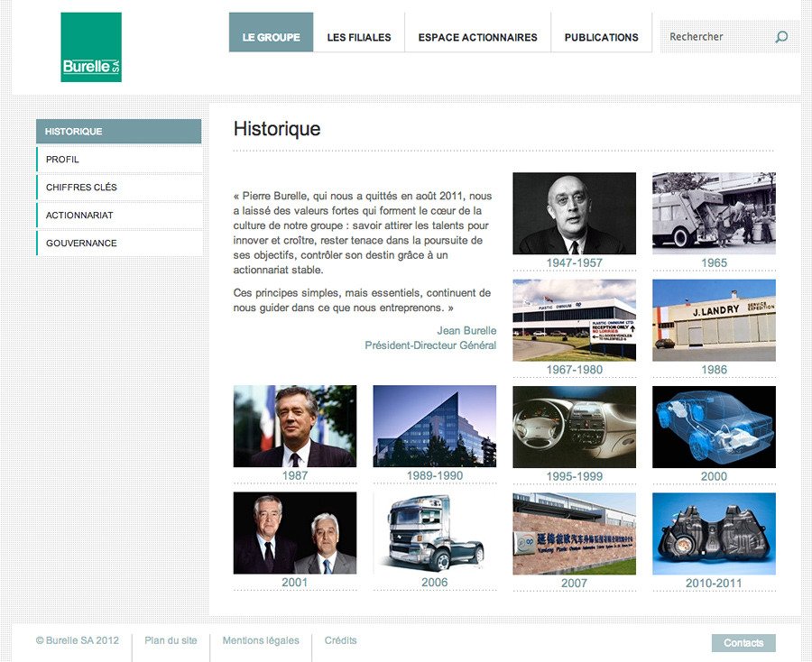Viewport: 812px width, 662px height.
Task: Open the Plan du site link
Action: point(171,641)
